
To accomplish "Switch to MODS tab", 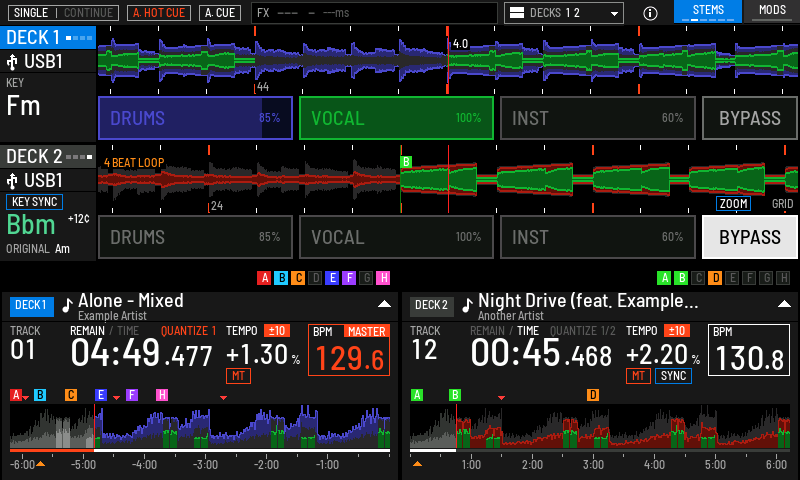I will (772, 11).
